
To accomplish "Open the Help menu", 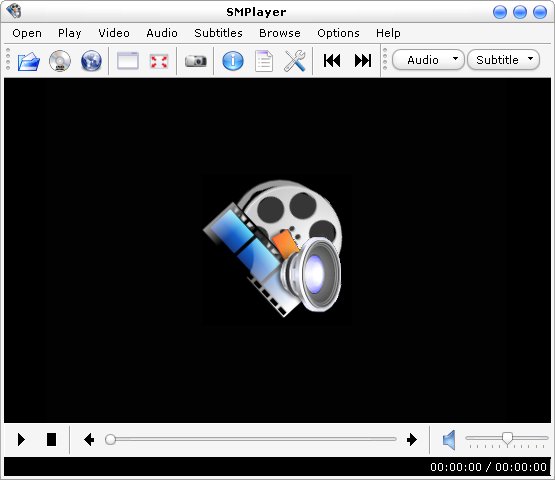I will click(388, 33).
